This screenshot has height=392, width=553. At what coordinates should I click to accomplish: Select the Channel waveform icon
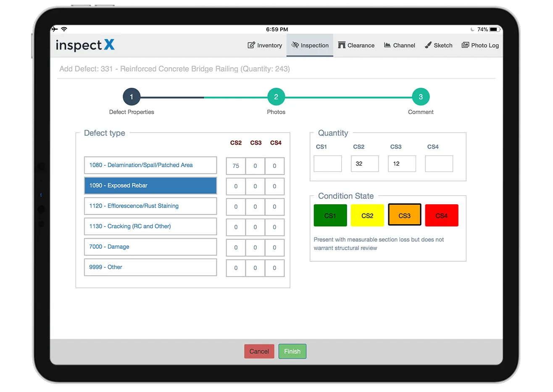[x=387, y=45]
